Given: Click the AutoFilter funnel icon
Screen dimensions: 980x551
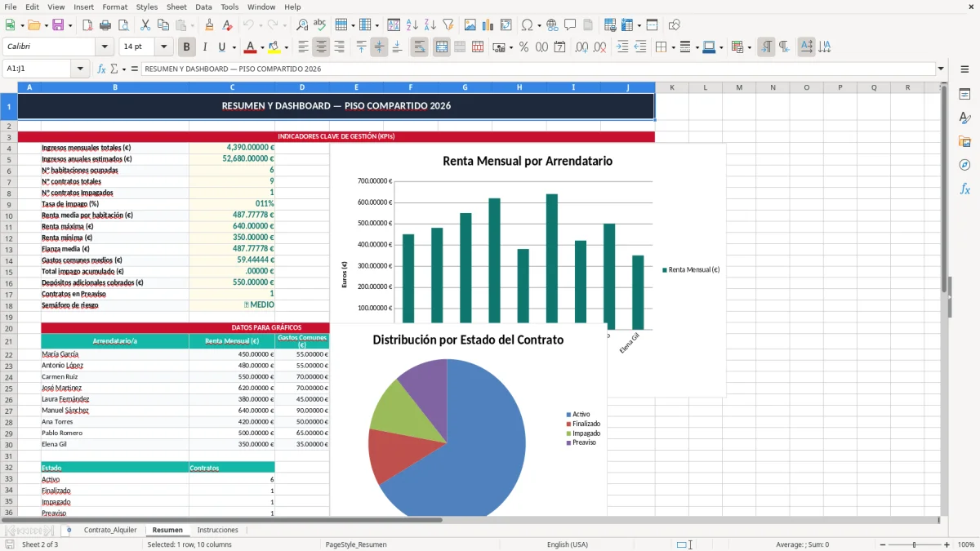Looking at the screenshot, I should pyautogui.click(x=448, y=25).
